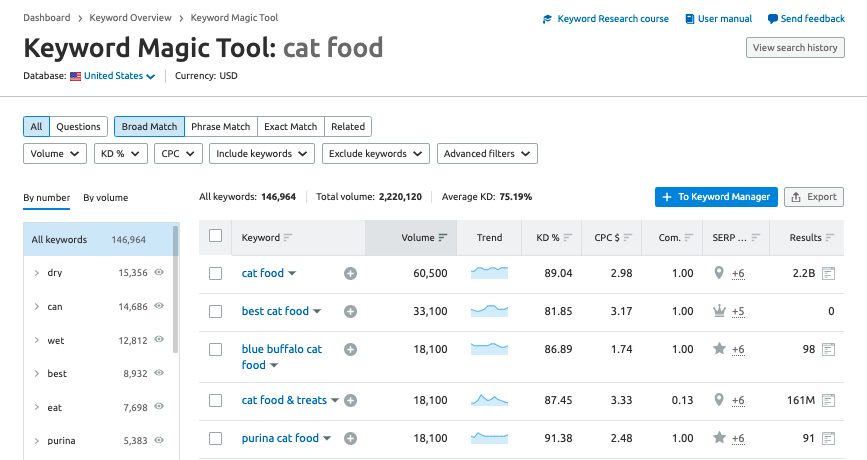
Task: Click location pin SERP feature in 'cat food' row
Action: click(718, 273)
